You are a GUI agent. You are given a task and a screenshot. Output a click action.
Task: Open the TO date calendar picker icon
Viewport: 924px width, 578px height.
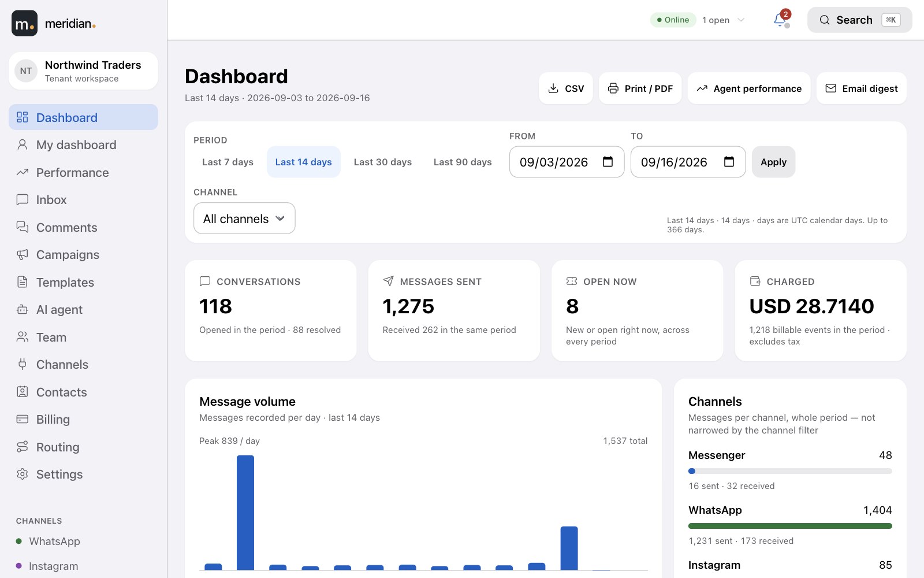point(729,162)
